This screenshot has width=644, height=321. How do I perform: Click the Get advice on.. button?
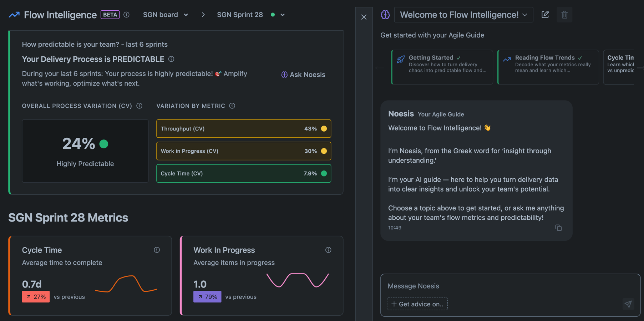coord(417,304)
